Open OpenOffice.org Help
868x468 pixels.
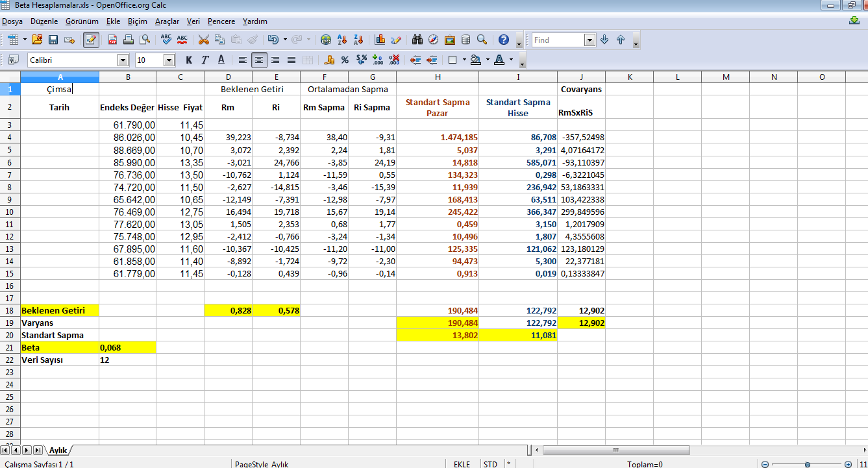[504, 40]
